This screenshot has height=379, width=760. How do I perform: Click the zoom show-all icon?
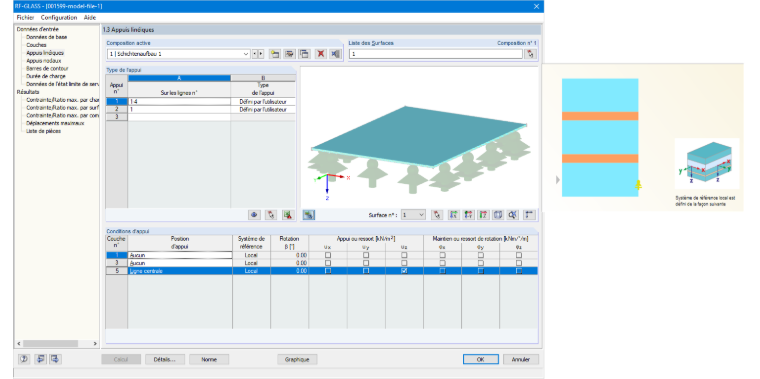513,215
